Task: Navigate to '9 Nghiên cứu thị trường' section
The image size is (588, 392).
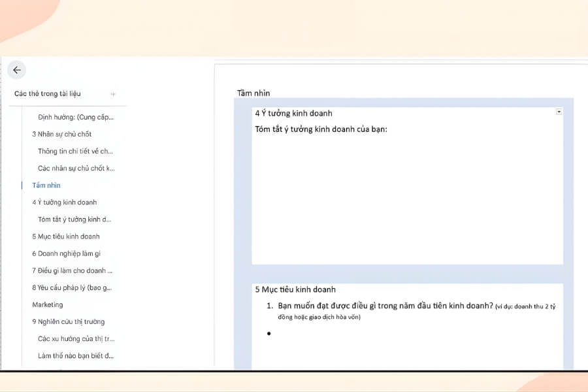Action: 68,321
